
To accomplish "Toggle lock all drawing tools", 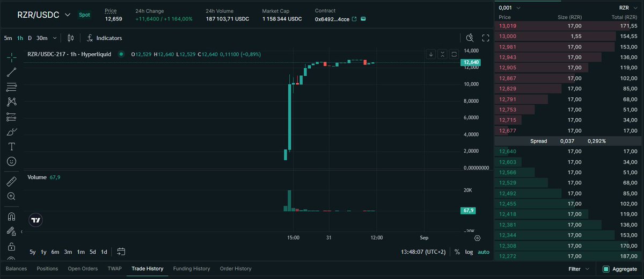I will [x=11, y=247].
